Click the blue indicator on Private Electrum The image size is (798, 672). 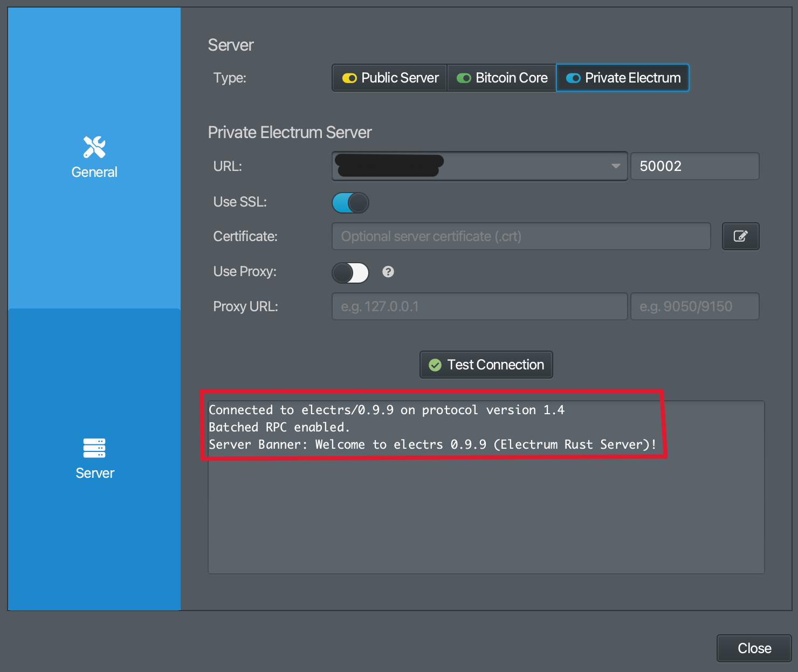pyautogui.click(x=573, y=78)
